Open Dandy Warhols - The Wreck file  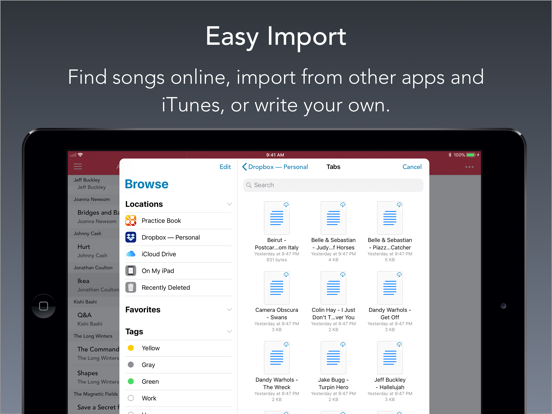point(277,371)
